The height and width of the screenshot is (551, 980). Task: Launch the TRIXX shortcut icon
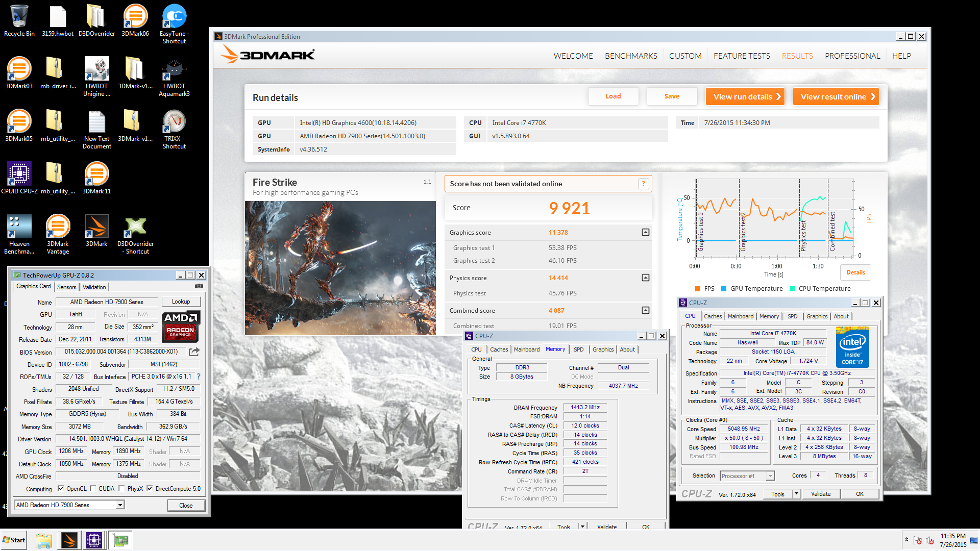pos(174,129)
